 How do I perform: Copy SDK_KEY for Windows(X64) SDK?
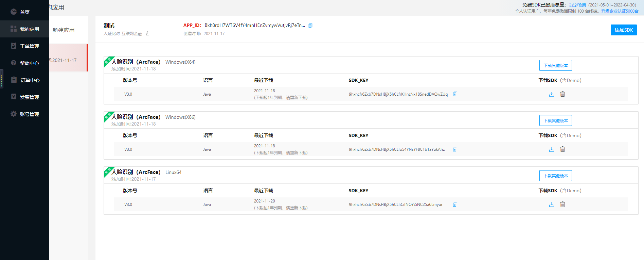coord(455,94)
